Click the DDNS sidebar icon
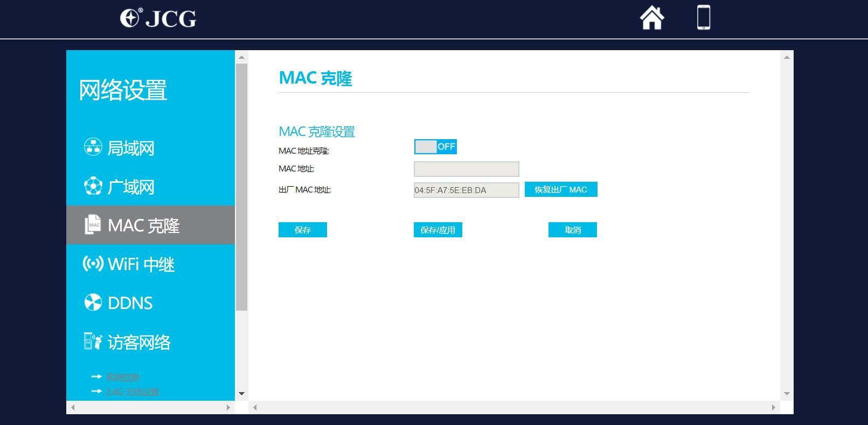Screen dimensions: 868x425 point(93,302)
